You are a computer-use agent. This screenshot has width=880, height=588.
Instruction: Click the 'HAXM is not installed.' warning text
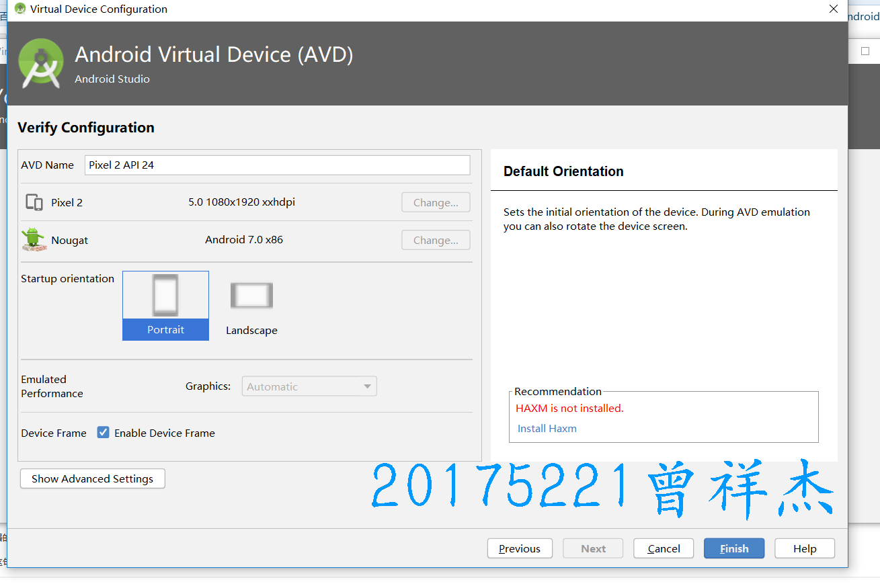[x=569, y=408]
